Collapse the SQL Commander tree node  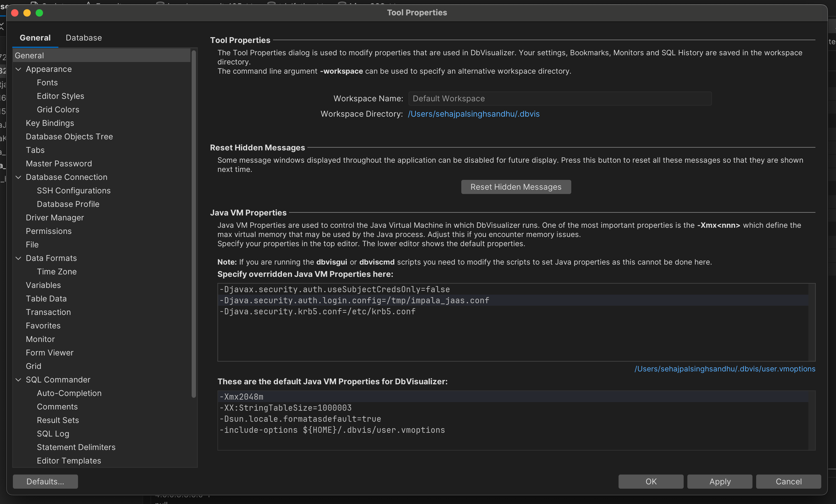tap(19, 379)
